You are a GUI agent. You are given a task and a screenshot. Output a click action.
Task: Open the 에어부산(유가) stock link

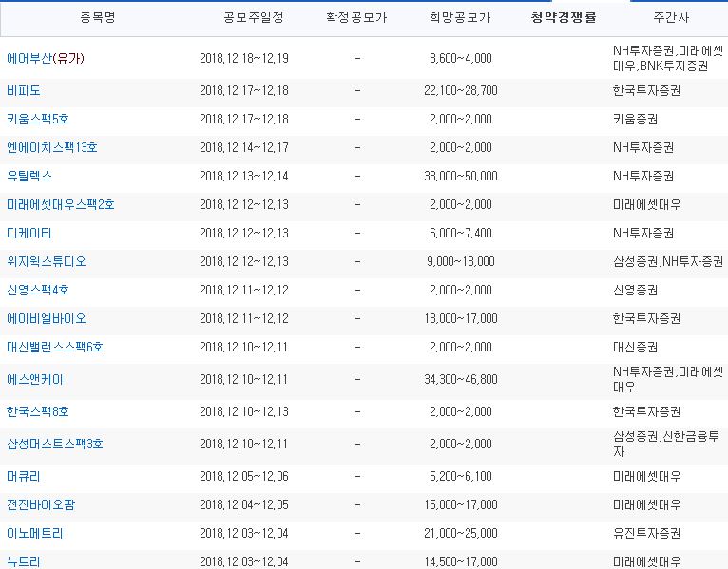point(46,59)
